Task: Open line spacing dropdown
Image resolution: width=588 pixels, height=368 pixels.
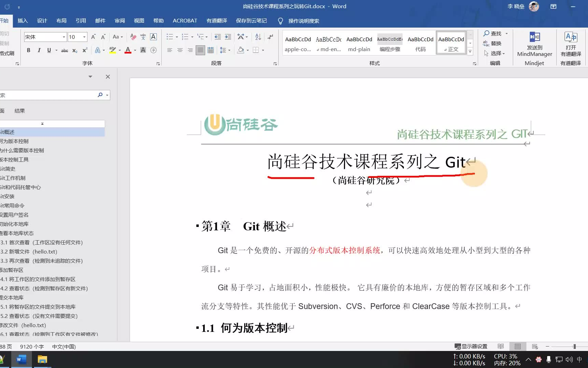Action: coord(229,50)
